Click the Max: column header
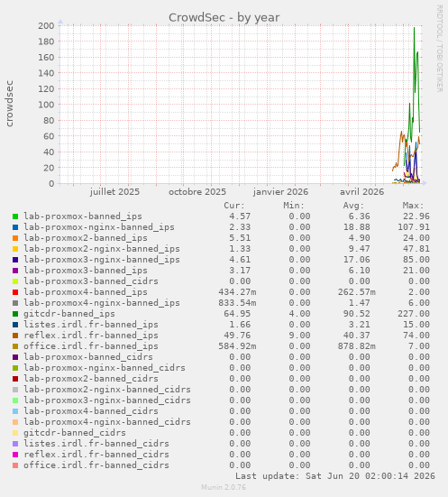Viewport: 448px width, 497px height. click(x=413, y=206)
